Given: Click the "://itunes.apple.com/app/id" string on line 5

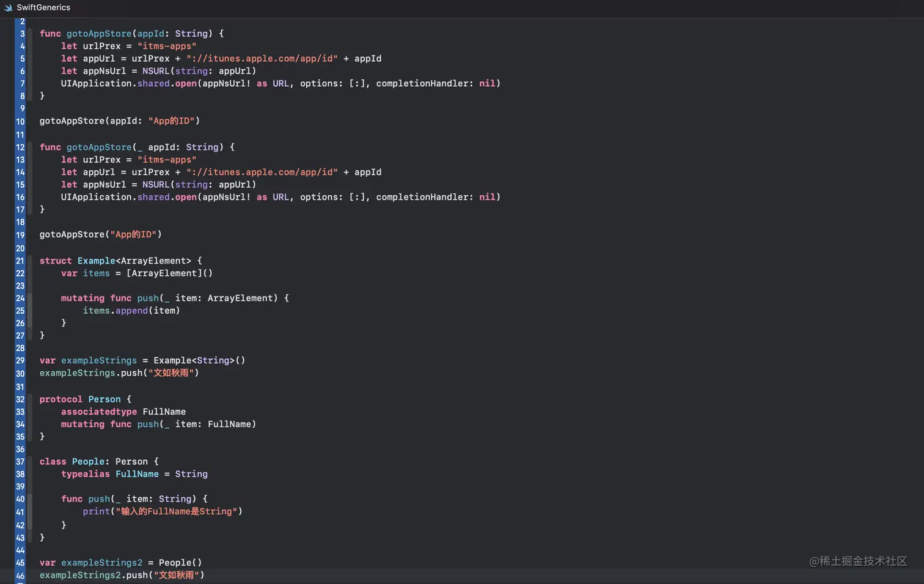Looking at the screenshot, I should pyautogui.click(x=262, y=59).
